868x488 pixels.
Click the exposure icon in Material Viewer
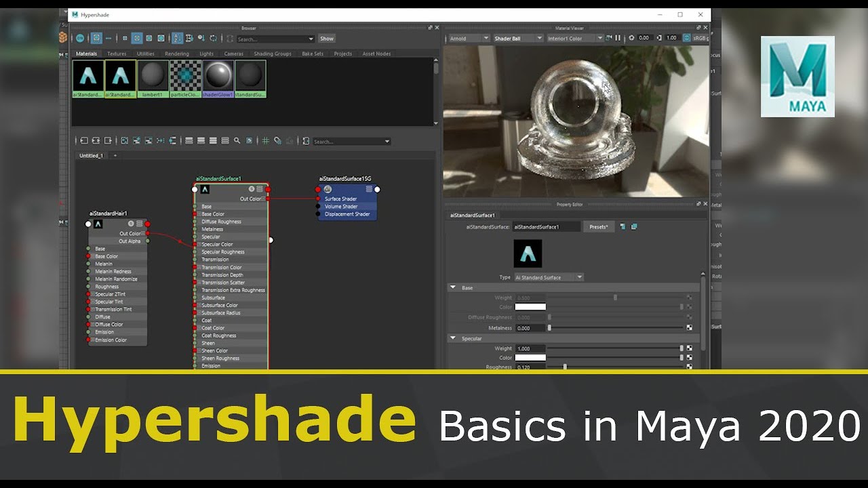[x=632, y=39]
